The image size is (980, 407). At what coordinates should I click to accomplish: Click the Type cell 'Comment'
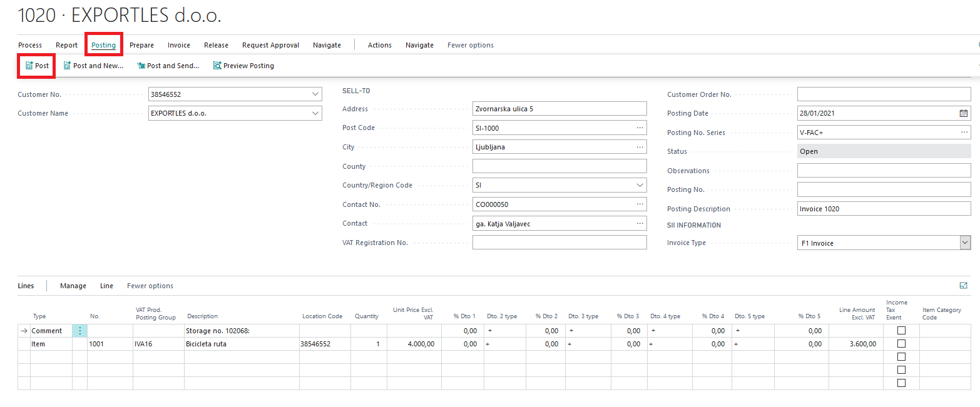tap(51, 331)
